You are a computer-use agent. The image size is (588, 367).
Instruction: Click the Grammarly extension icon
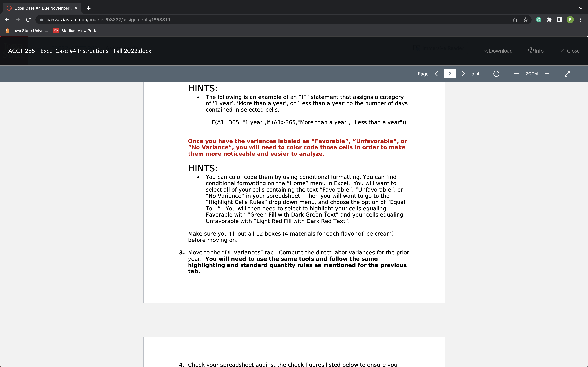[539, 20]
